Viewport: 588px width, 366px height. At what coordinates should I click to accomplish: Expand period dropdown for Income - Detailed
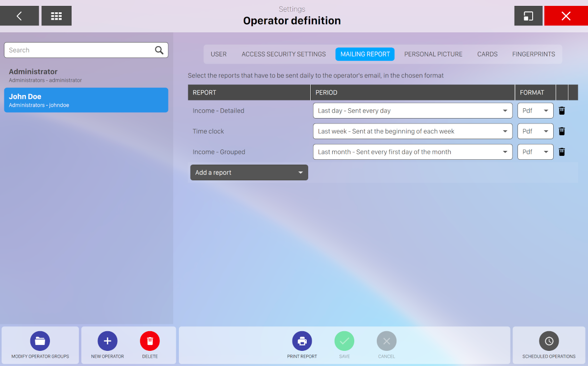coord(412,111)
